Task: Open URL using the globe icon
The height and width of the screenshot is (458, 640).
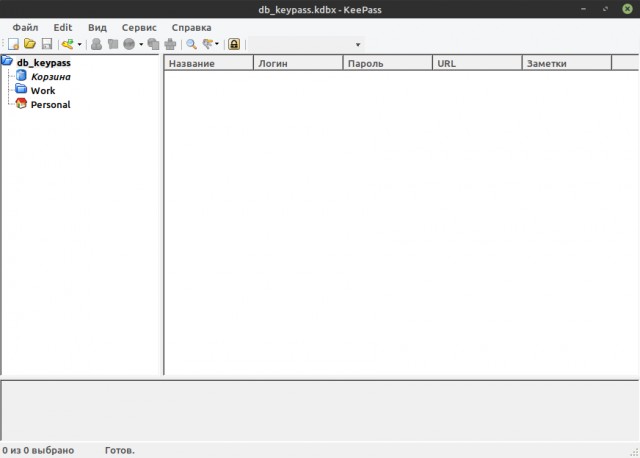Action: pyautogui.click(x=129, y=44)
